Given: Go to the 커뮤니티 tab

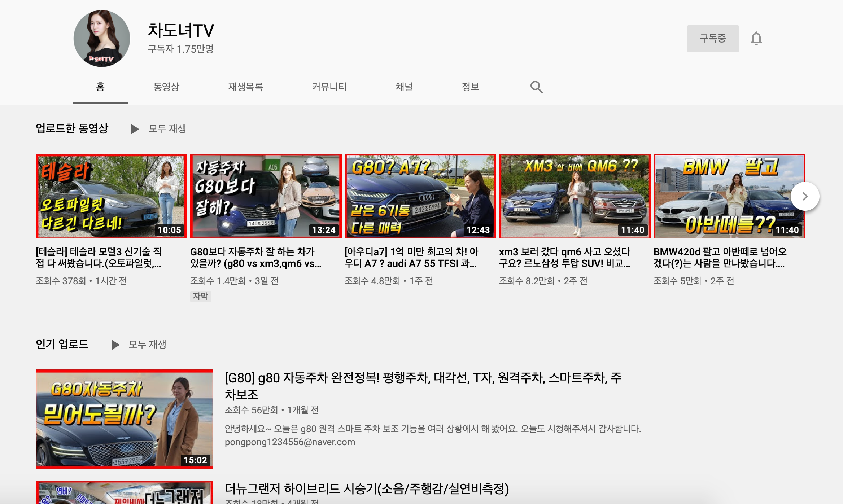Looking at the screenshot, I should pos(329,87).
